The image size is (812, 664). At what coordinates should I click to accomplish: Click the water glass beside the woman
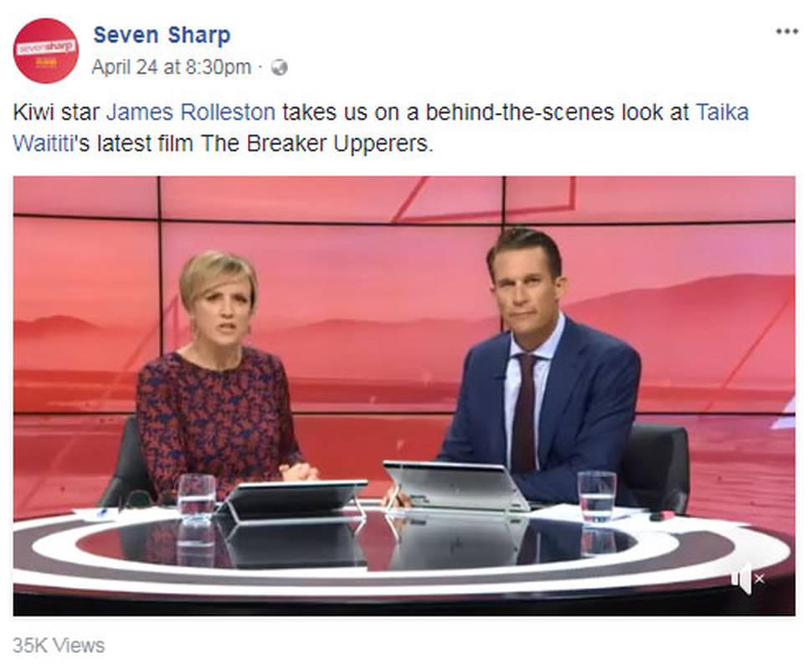[196, 497]
